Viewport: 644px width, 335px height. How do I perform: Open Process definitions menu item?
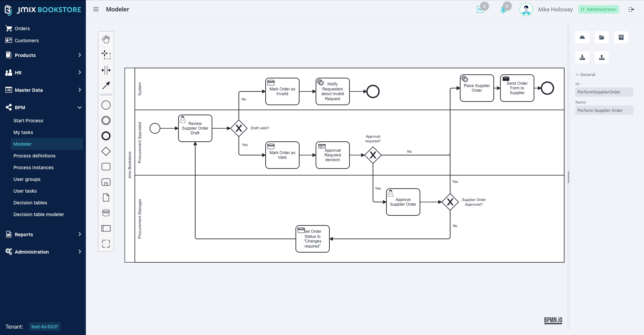35,156
